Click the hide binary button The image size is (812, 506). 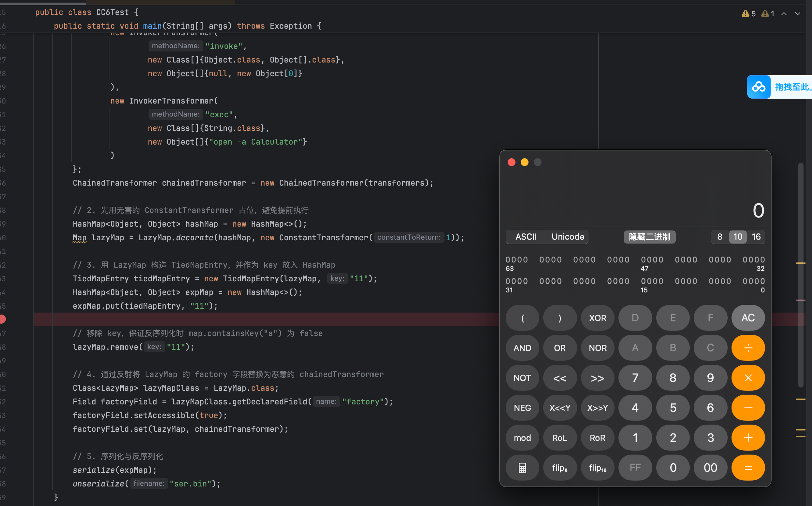649,237
